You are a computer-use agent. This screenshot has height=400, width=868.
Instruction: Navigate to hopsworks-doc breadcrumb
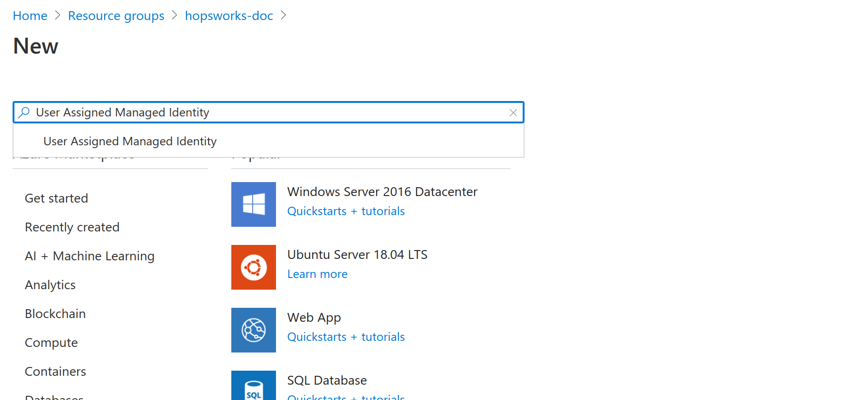(229, 16)
